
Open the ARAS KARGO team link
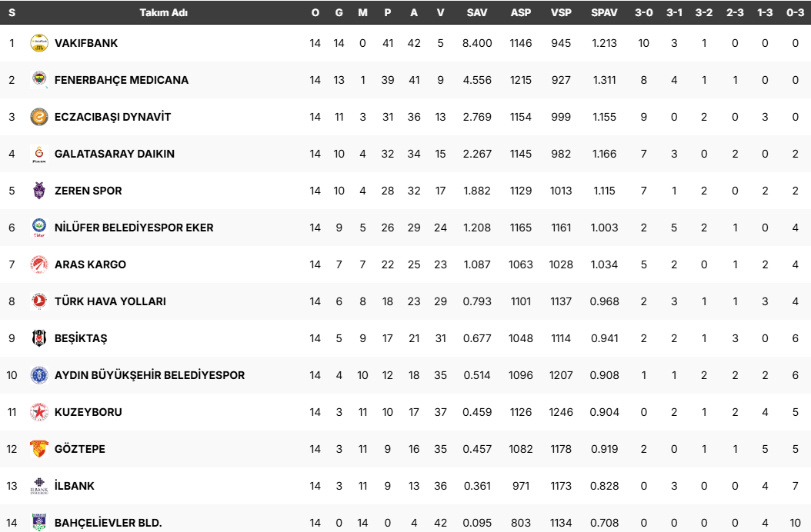(90, 264)
